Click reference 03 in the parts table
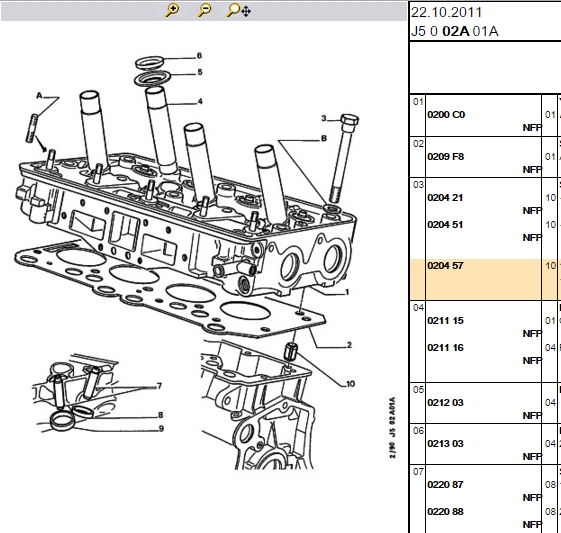Image resolution: width=561 pixels, height=533 pixels. tap(418, 185)
